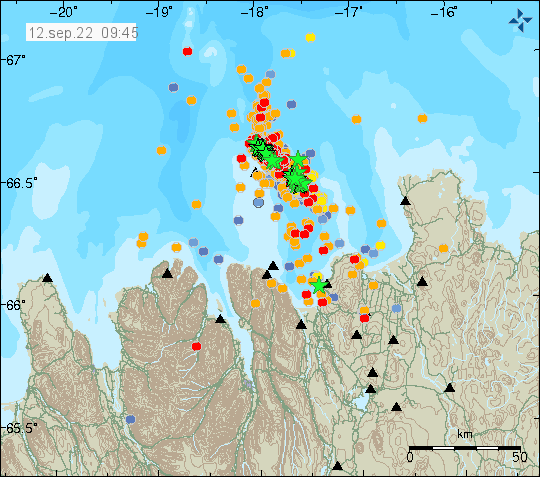This screenshot has height=477, width=540.
Task: Click the green star by the coast
Action: point(319,285)
